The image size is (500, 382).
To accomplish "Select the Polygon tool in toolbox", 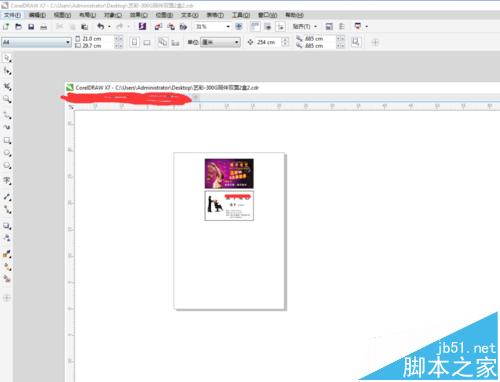I will click(x=7, y=166).
